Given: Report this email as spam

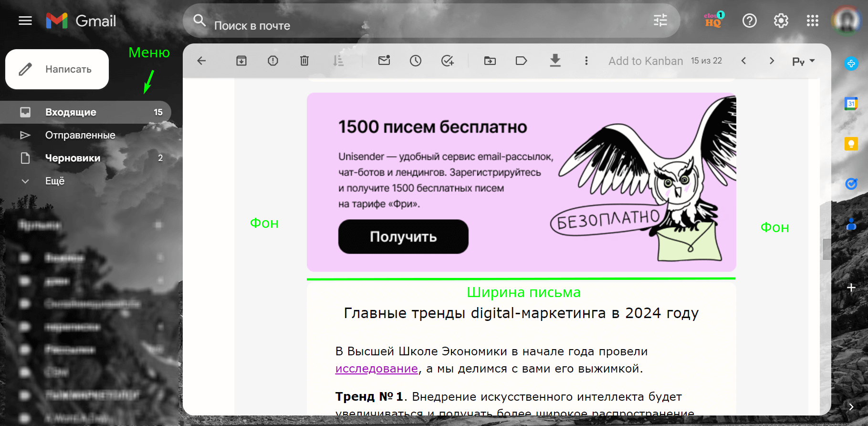Looking at the screenshot, I should pos(273,61).
